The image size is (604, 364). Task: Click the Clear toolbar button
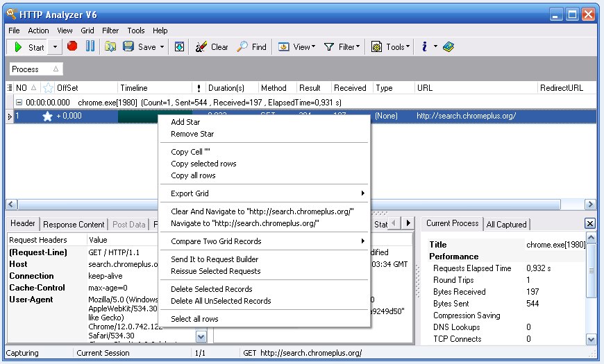[x=212, y=46]
